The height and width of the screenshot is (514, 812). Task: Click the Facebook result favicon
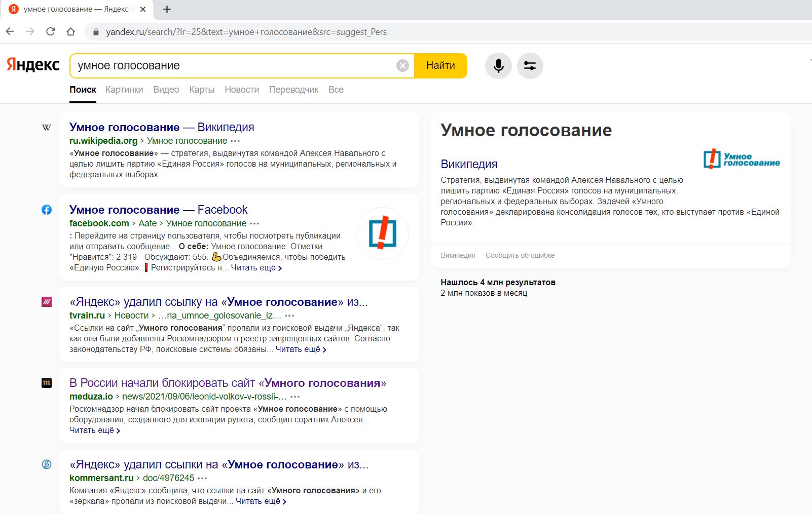tap(47, 210)
